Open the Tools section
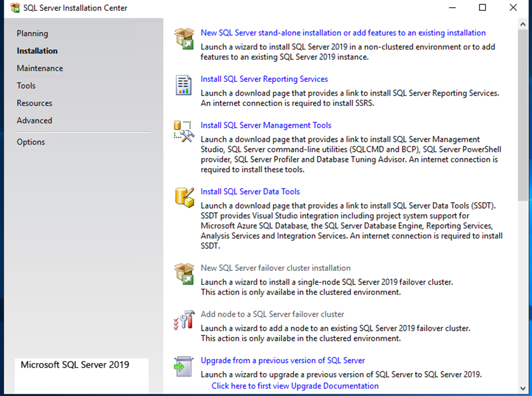The width and height of the screenshot is (532, 396). pyautogui.click(x=26, y=86)
